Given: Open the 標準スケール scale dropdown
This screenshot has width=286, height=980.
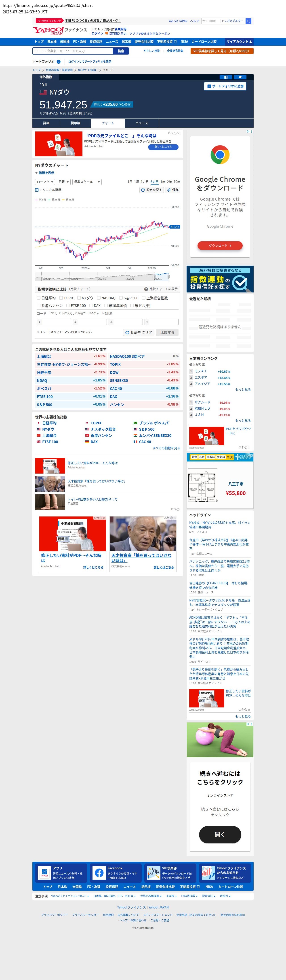Looking at the screenshot, I should [87, 182].
